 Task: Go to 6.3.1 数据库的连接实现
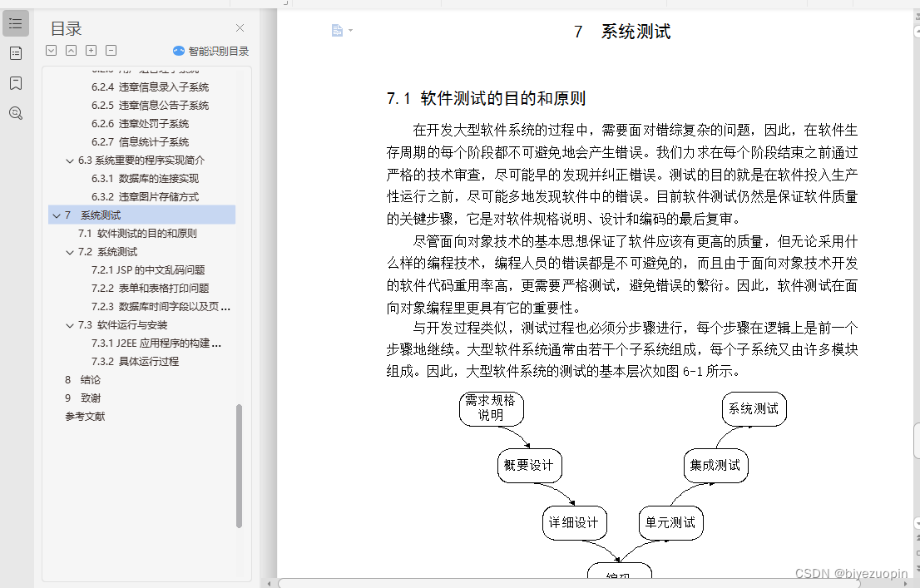tap(145, 178)
